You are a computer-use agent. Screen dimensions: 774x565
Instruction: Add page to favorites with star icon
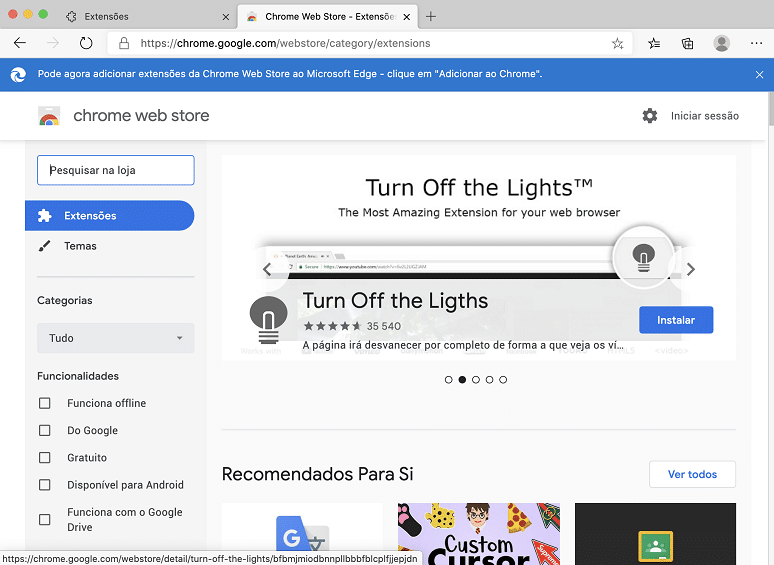pos(618,43)
